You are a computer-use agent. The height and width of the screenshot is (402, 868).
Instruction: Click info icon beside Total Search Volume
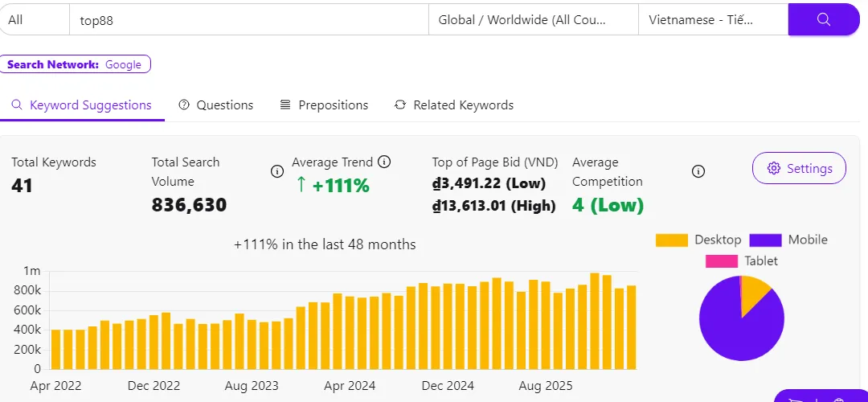point(277,171)
